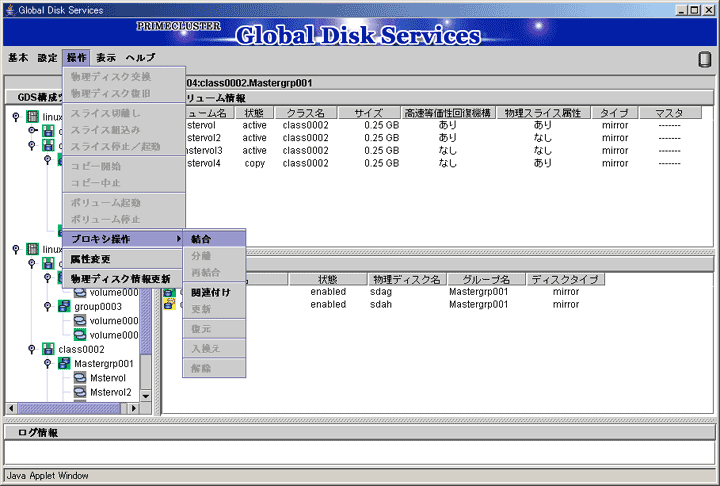Select the Mstervol tree item
This screenshot has height=486, width=720.
(108, 378)
